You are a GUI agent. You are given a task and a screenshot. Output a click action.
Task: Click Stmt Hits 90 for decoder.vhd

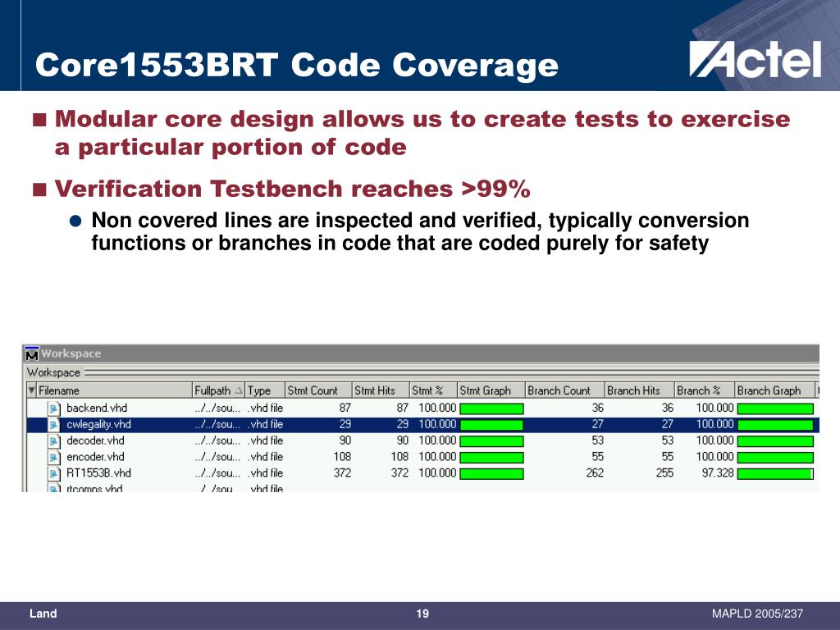(402, 441)
